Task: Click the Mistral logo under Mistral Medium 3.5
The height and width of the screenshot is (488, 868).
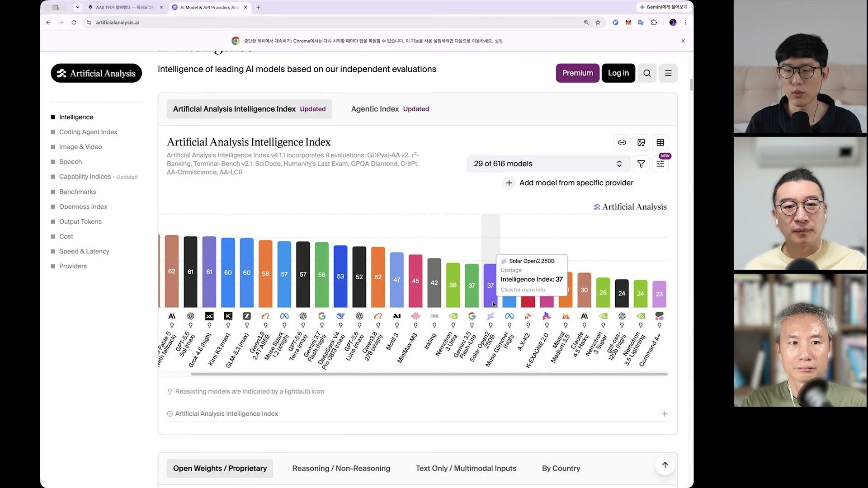Action: [566, 316]
